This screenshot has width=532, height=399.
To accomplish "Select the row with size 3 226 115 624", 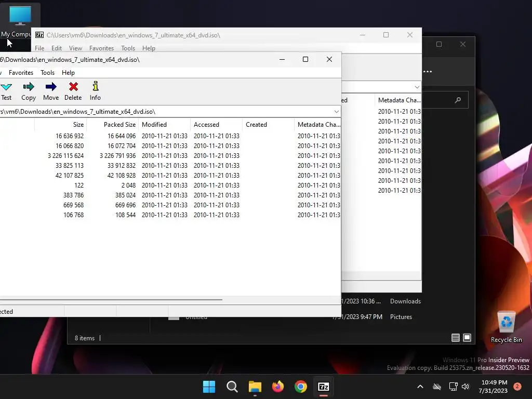I will pos(170,156).
